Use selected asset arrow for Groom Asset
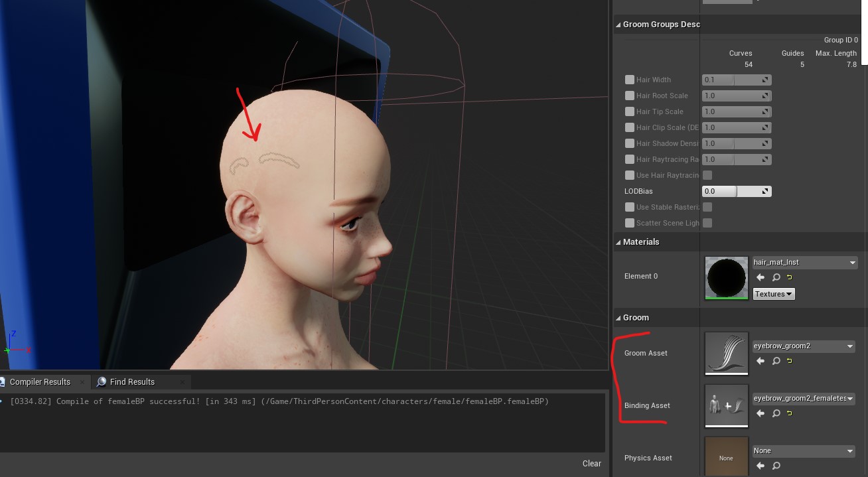The image size is (868, 477). click(760, 362)
